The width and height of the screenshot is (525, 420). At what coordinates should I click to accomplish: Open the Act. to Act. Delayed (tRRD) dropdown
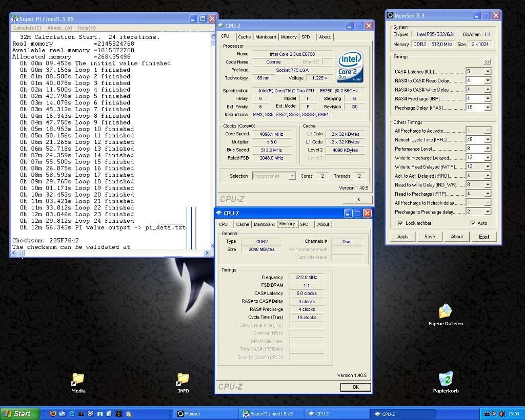[x=488, y=176]
